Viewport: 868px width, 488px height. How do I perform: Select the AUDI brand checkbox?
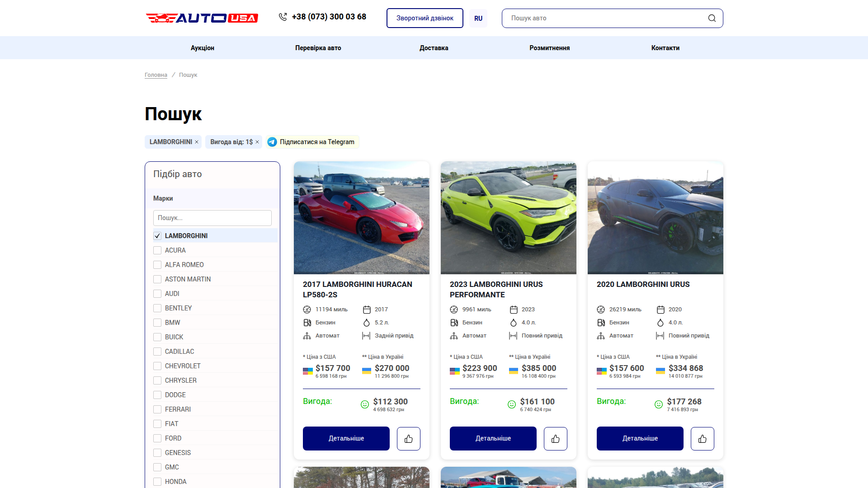pyautogui.click(x=157, y=294)
